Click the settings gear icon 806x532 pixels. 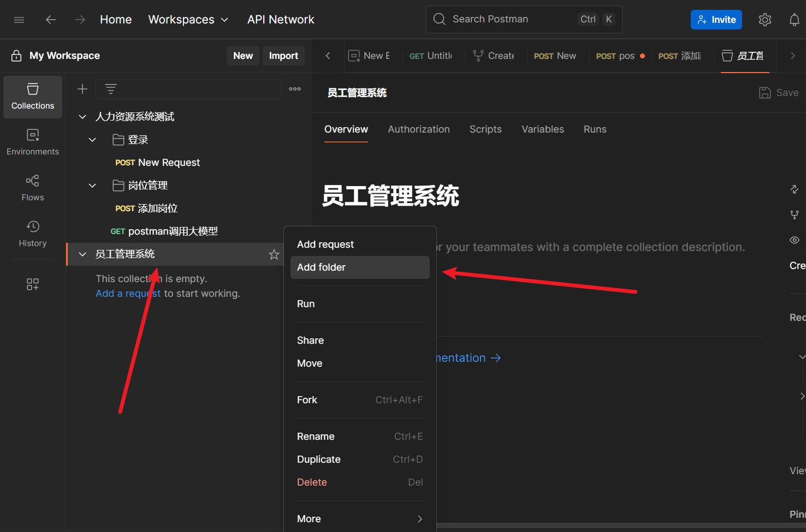764,20
